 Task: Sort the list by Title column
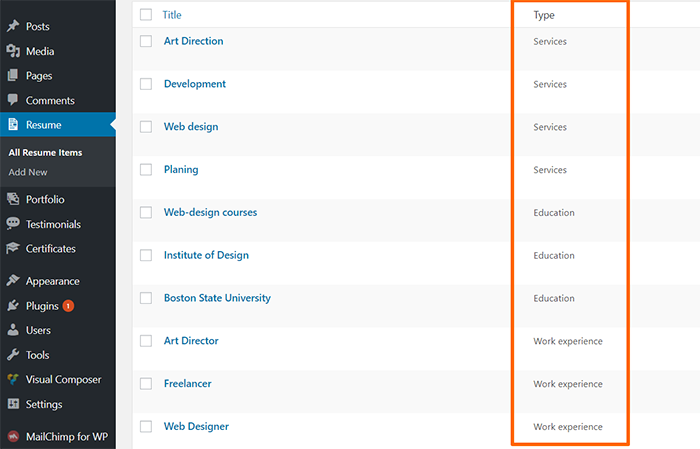[172, 15]
